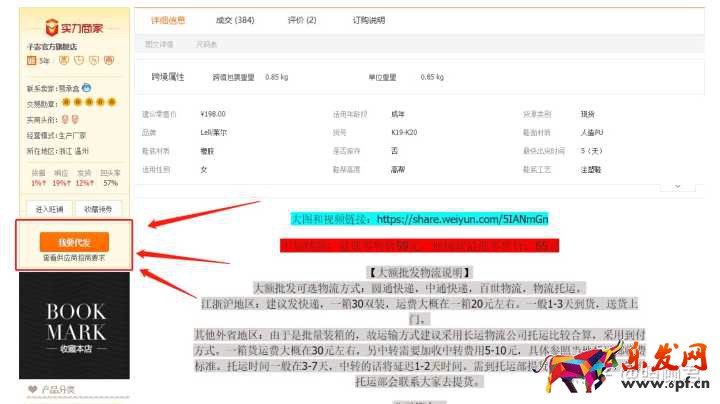This screenshot has width=720, height=404.
Task: Click the gold transaction medal icons
Action: click(85, 101)
